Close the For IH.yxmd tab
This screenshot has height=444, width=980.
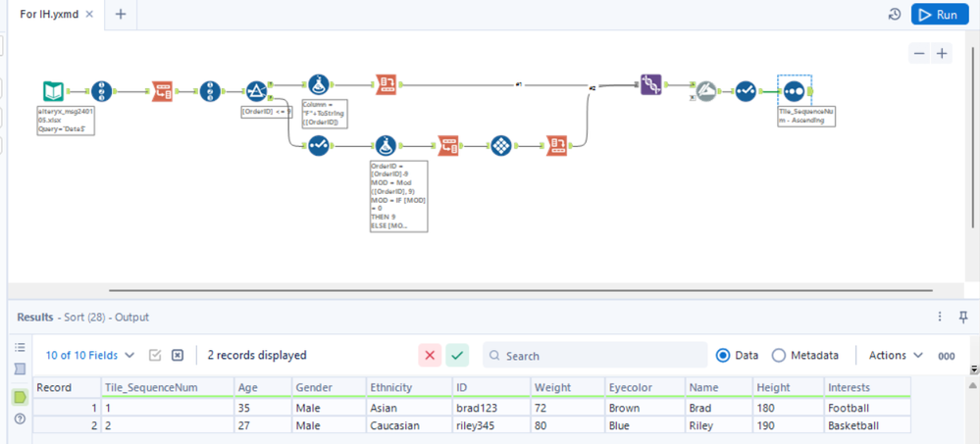(89, 15)
